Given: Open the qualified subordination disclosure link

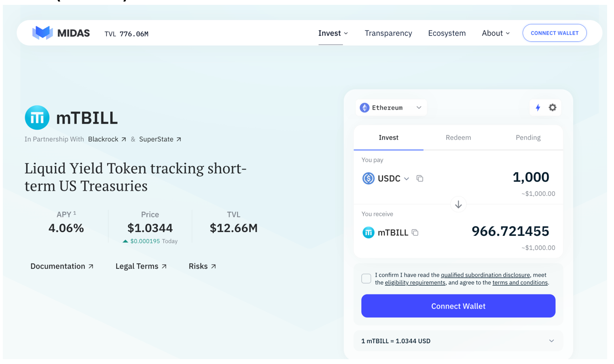Looking at the screenshot, I should (x=485, y=275).
